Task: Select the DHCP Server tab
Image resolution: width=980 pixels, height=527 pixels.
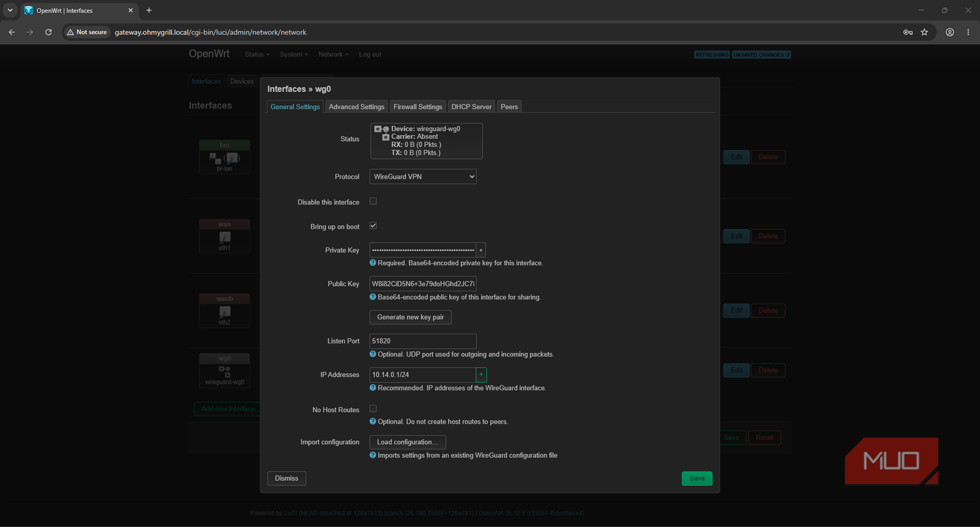Action: pos(472,106)
